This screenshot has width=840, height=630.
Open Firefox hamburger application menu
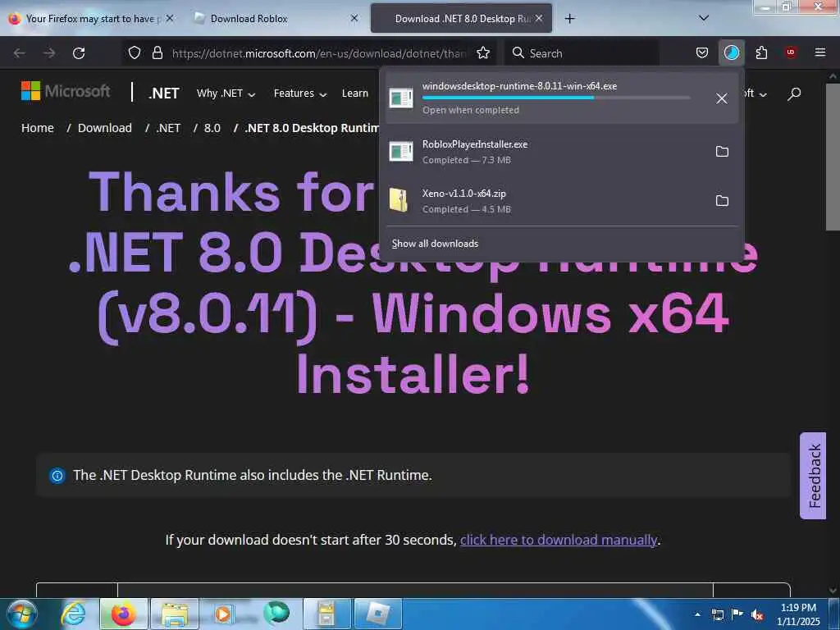click(819, 52)
